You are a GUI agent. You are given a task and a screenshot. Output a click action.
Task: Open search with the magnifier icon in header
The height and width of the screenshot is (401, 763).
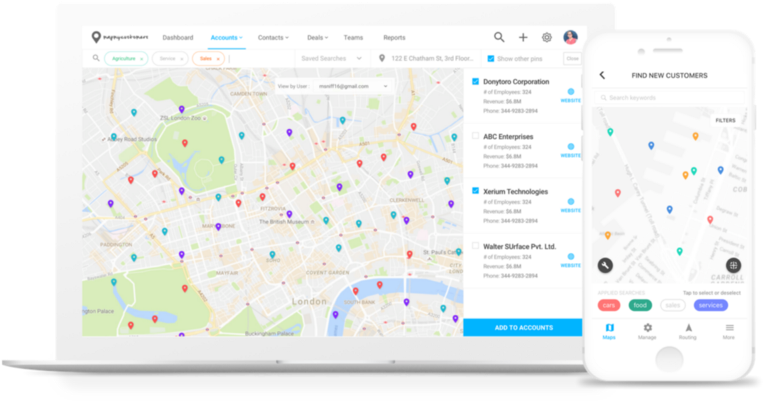click(x=499, y=37)
